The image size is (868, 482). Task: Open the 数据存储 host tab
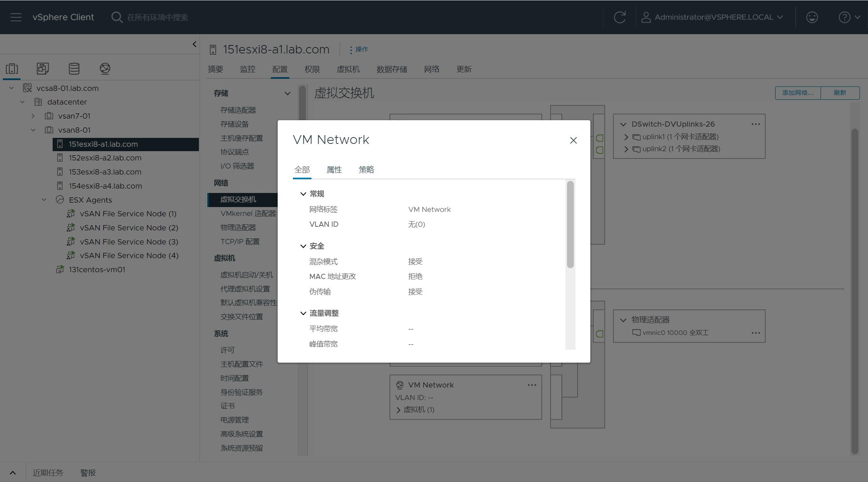tap(392, 69)
